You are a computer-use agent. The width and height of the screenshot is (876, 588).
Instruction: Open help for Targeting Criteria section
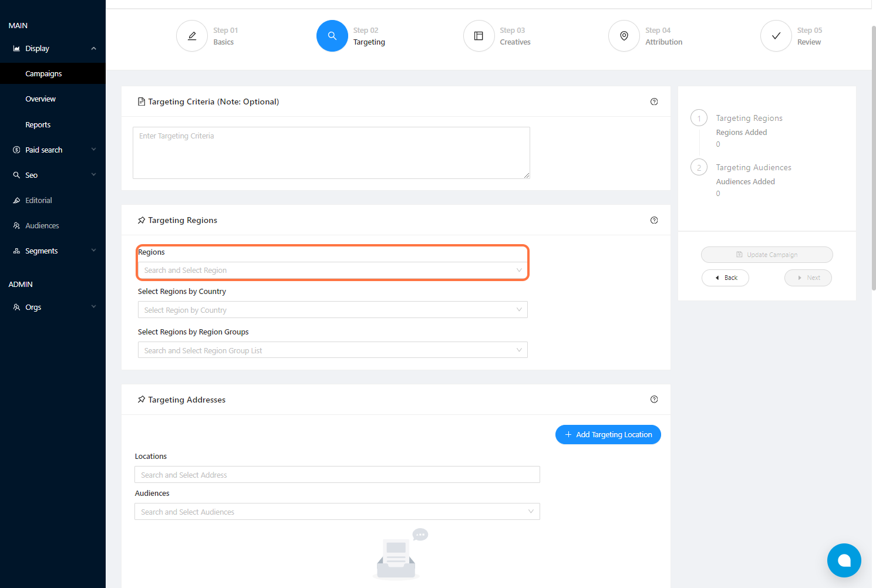[654, 102]
